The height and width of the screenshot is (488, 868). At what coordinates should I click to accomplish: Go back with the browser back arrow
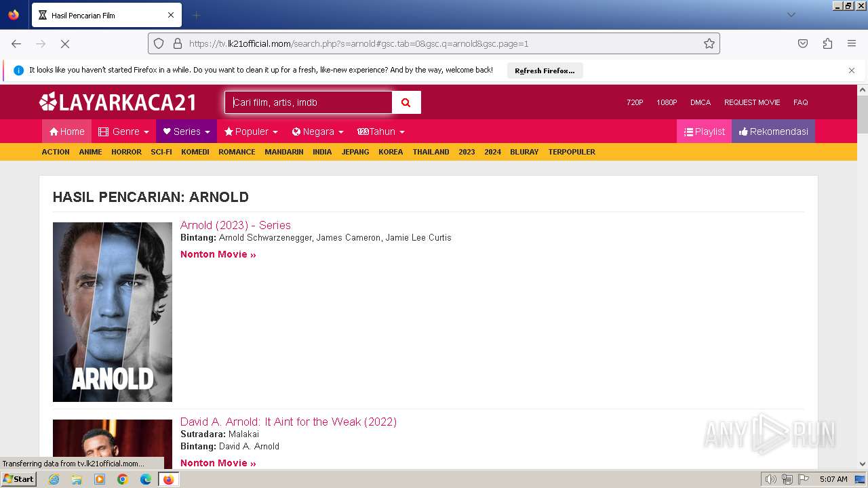16,43
